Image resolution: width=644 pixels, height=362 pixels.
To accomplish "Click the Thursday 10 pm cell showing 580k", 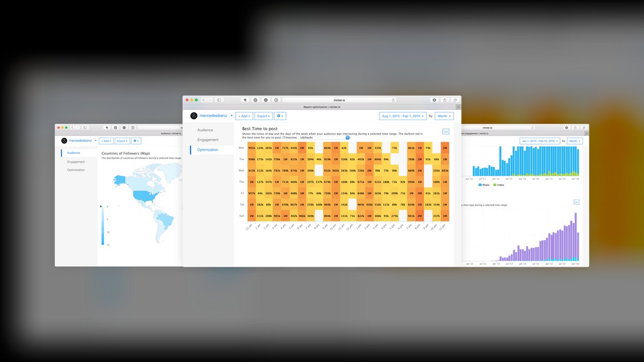I will point(436,182).
